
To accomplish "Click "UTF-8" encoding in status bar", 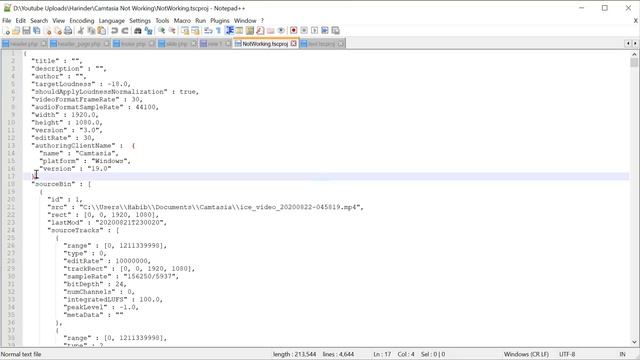I will point(567,354).
